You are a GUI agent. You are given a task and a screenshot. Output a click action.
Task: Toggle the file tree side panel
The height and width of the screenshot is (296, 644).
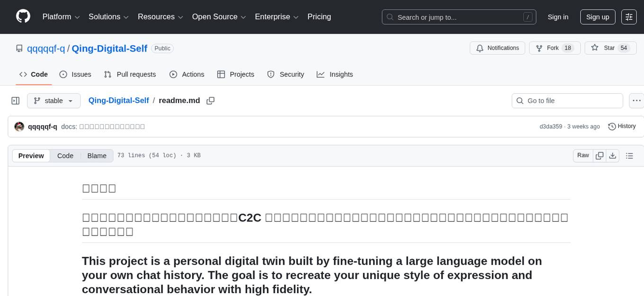click(x=16, y=101)
